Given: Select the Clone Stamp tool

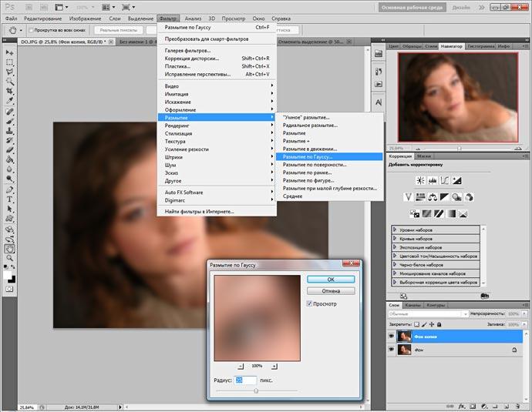Looking at the screenshot, I should [9, 130].
